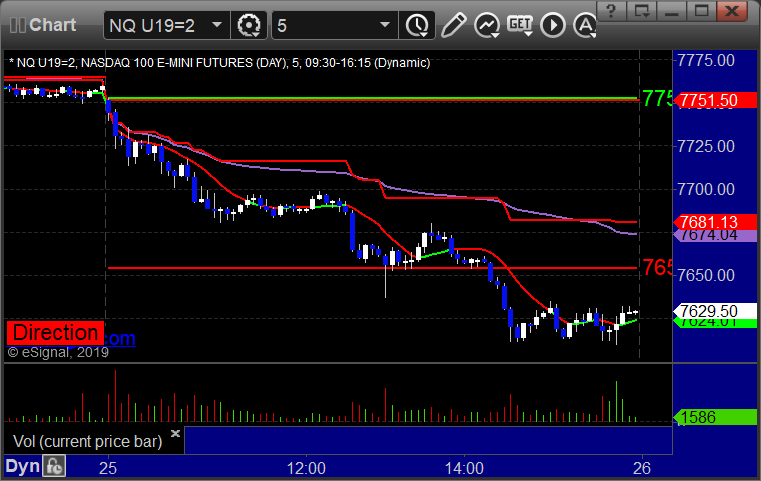Toggle the lock icon beside Dyn
Screen dimensions: 761x481
coord(54,466)
